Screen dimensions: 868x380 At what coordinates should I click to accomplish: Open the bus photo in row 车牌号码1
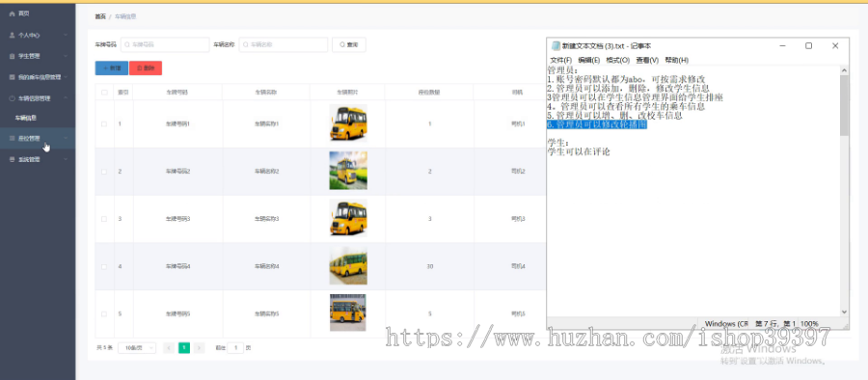(347, 123)
